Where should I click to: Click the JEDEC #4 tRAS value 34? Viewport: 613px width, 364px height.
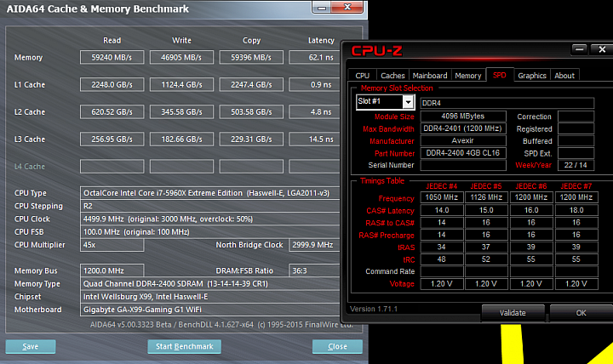[x=442, y=247]
